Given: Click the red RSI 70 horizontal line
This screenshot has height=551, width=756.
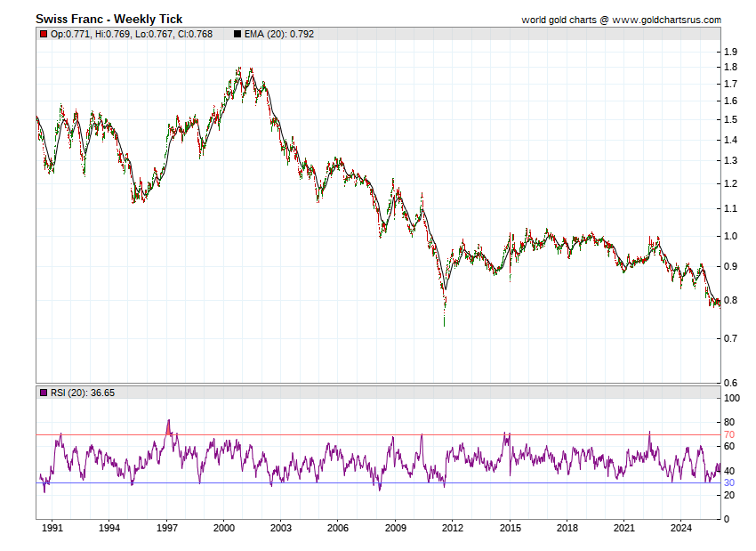Looking at the screenshot, I should pyautogui.click(x=356, y=434).
